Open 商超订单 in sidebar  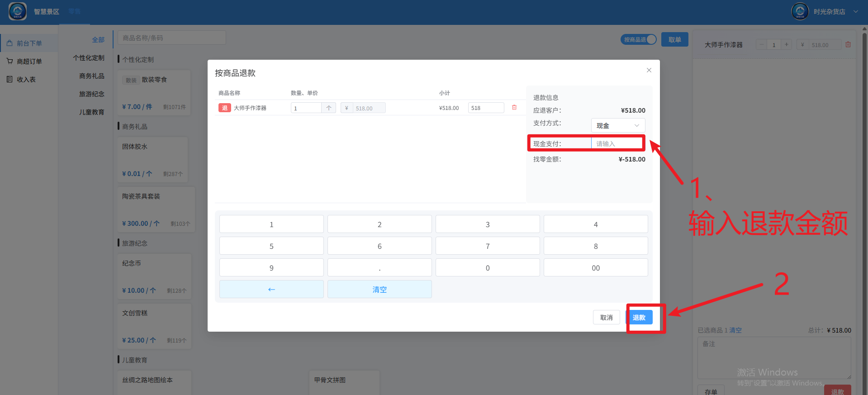coord(29,61)
